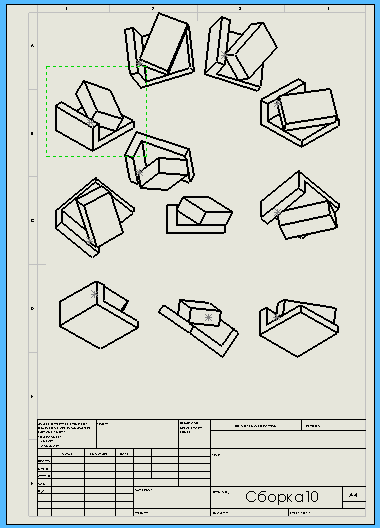Pick the middle-right view with block under bracket
This screenshot has height=528, width=380.
(299, 205)
